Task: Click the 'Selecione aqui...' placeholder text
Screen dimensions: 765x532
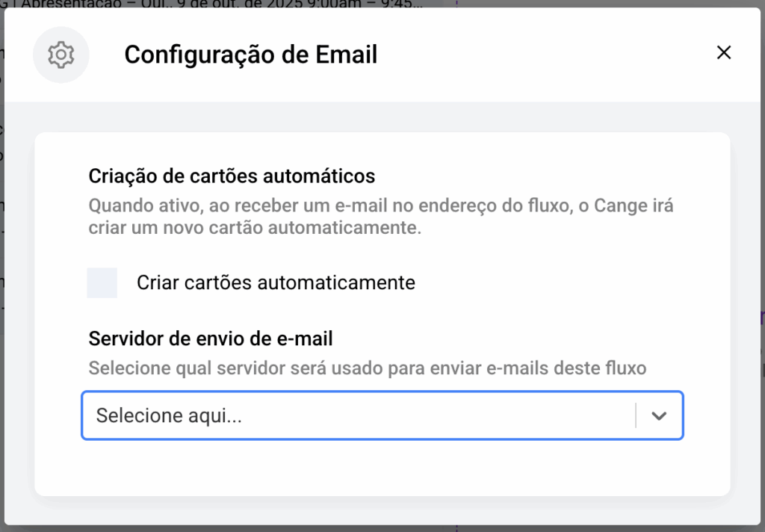Action: (x=169, y=416)
